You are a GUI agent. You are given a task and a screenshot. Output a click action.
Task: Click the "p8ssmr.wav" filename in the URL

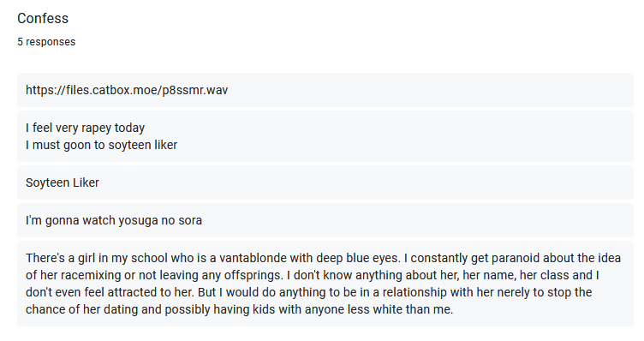(195, 90)
